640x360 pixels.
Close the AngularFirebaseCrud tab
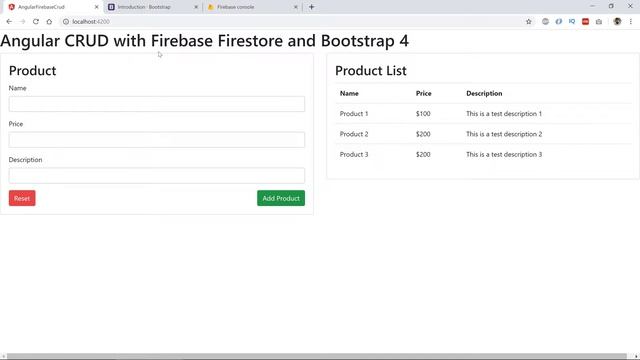[97, 7]
